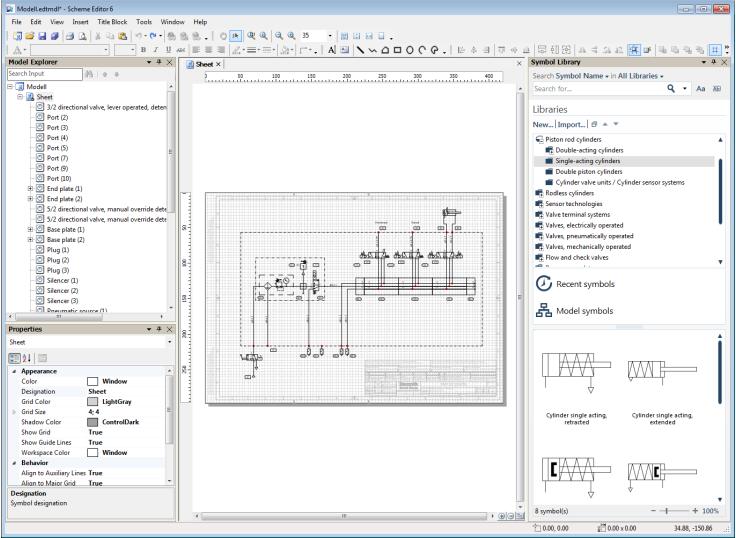Open the Insert menu
Screen dimensions: 736x538
point(80,22)
